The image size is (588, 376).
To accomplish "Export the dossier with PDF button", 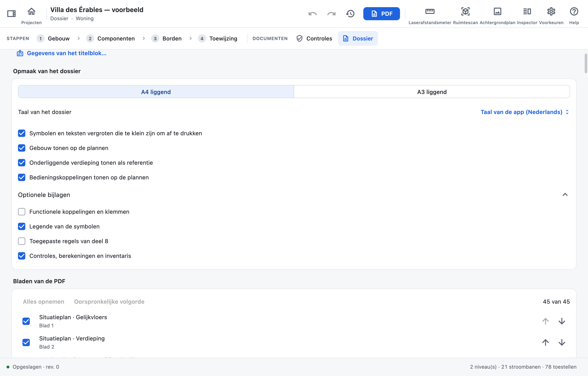I will click(x=381, y=14).
